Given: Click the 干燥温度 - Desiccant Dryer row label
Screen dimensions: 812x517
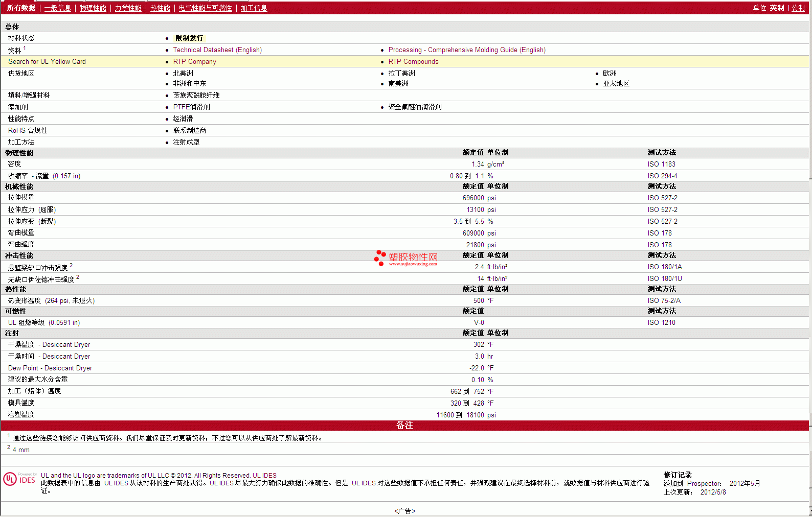Looking at the screenshot, I should point(49,344).
